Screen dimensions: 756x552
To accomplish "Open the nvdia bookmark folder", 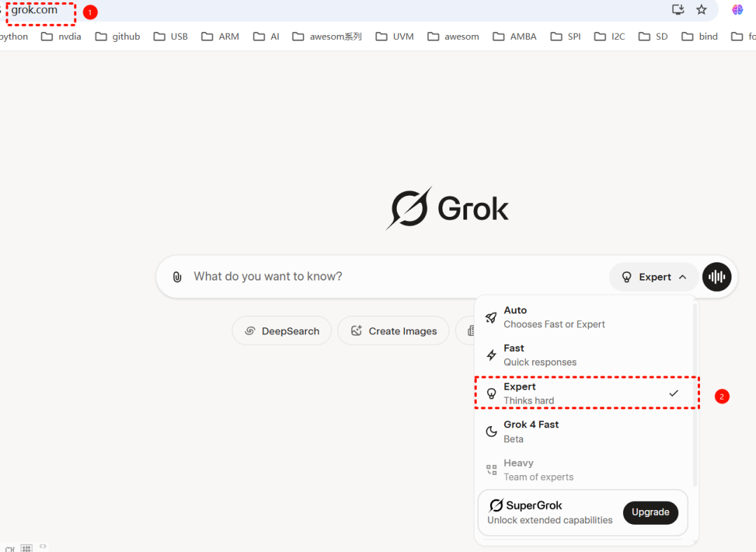I will tap(61, 36).
